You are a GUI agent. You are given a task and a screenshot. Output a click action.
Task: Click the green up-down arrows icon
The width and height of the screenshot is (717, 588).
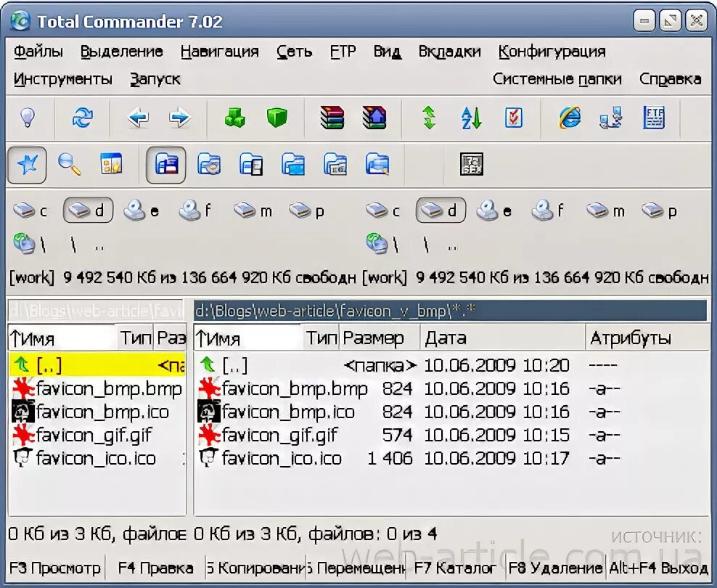point(429,118)
